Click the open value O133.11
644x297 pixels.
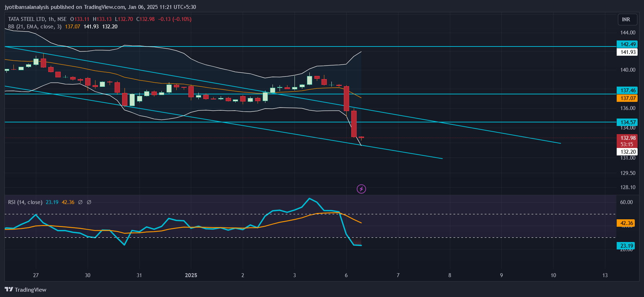pos(80,19)
